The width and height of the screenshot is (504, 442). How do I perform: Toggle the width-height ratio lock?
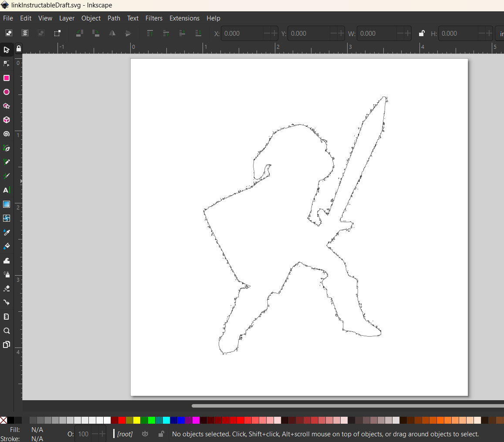click(422, 33)
